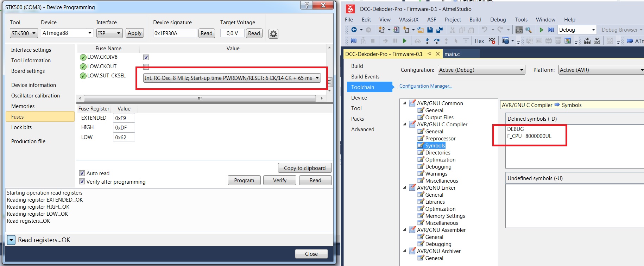Click the Start Without Debugging green arrow
Viewport: 644px width, 266px height.
tap(541, 30)
